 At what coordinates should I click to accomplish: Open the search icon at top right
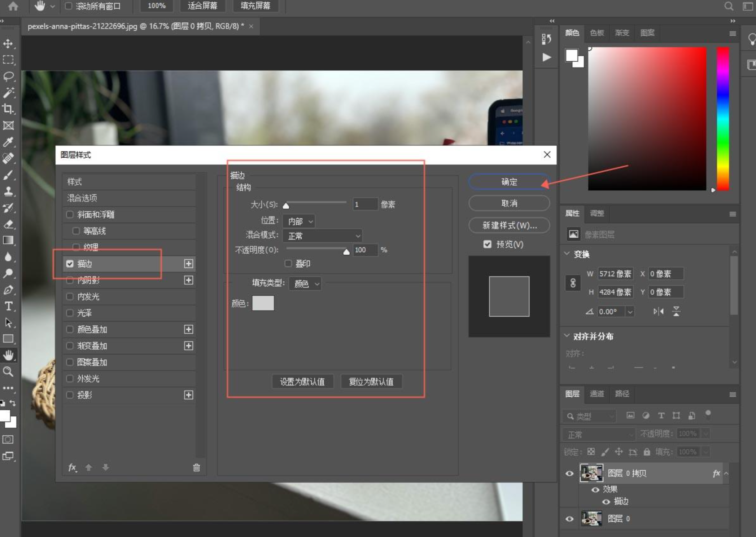click(x=729, y=6)
